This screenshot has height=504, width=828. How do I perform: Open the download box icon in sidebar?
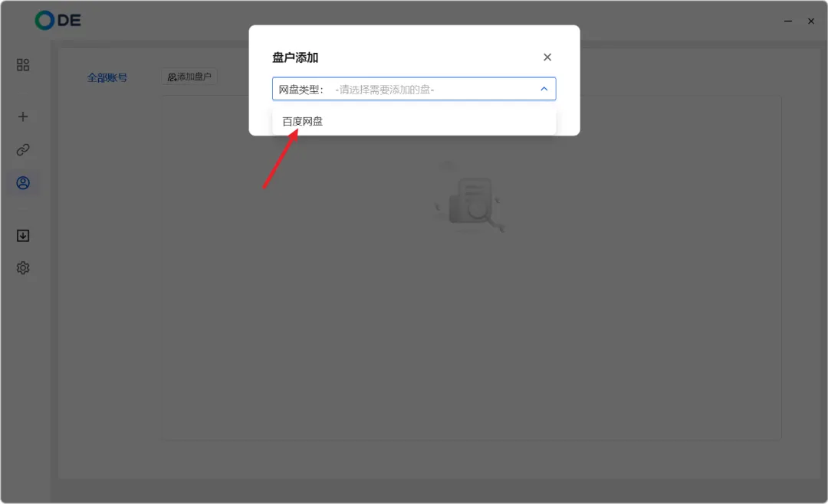coord(23,235)
